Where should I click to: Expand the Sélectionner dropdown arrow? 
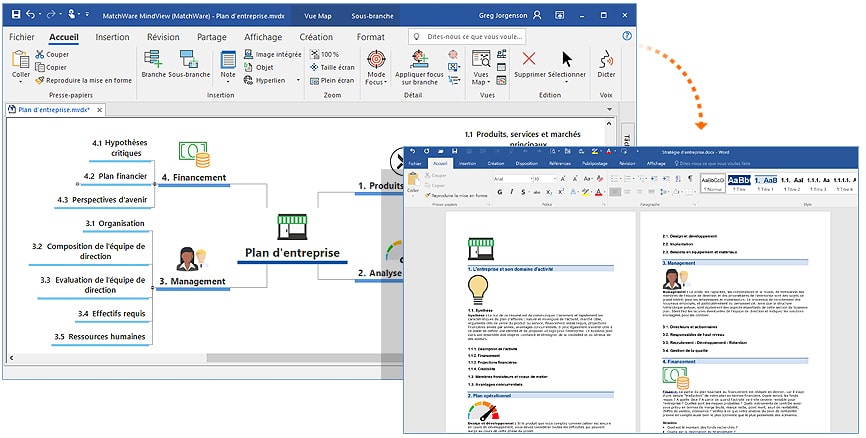click(x=567, y=82)
